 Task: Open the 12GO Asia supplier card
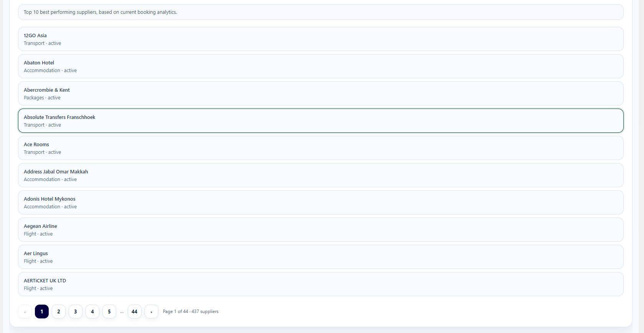coord(321,39)
